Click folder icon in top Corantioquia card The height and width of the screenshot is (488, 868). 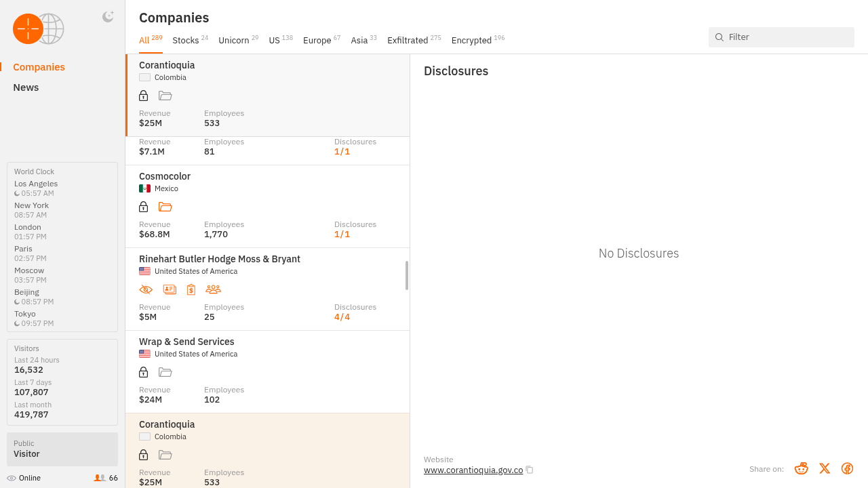point(165,96)
